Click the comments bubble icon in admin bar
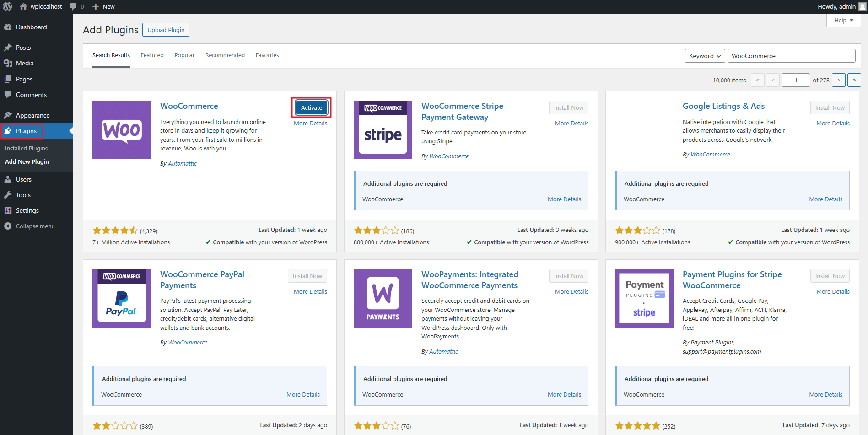The height and width of the screenshot is (435, 868). [73, 6]
